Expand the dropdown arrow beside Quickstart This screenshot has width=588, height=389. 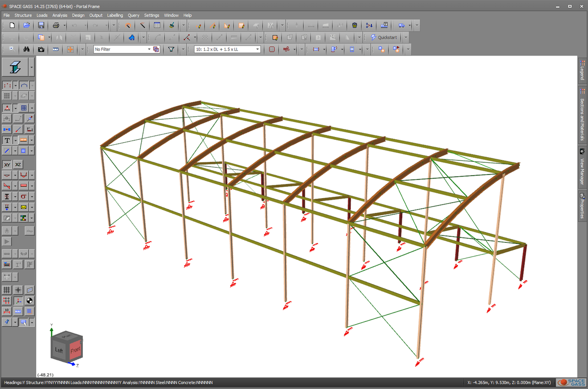(407, 37)
